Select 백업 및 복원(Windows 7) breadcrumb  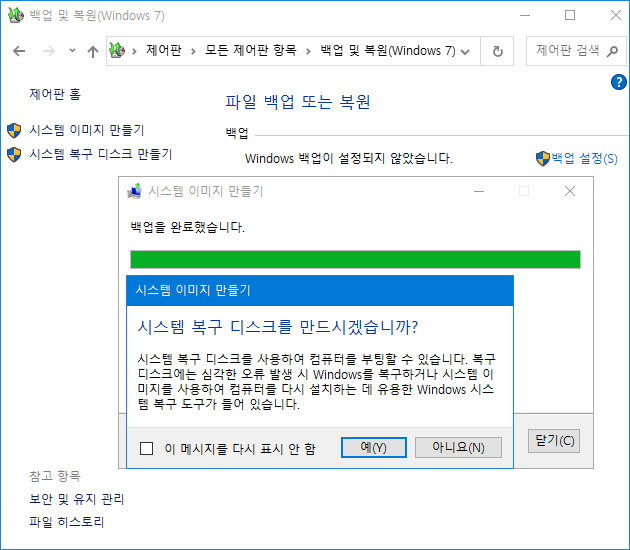(388, 50)
